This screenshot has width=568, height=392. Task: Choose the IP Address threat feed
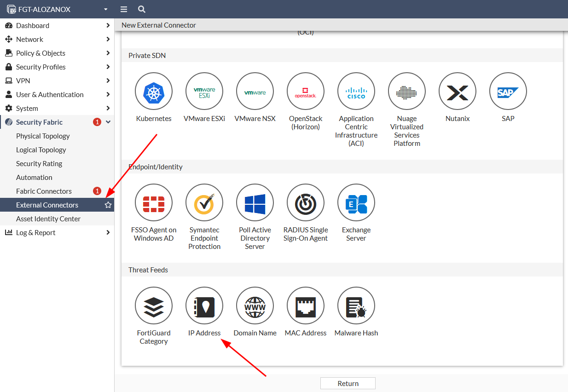pyautogui.click(x=204, y=306)
